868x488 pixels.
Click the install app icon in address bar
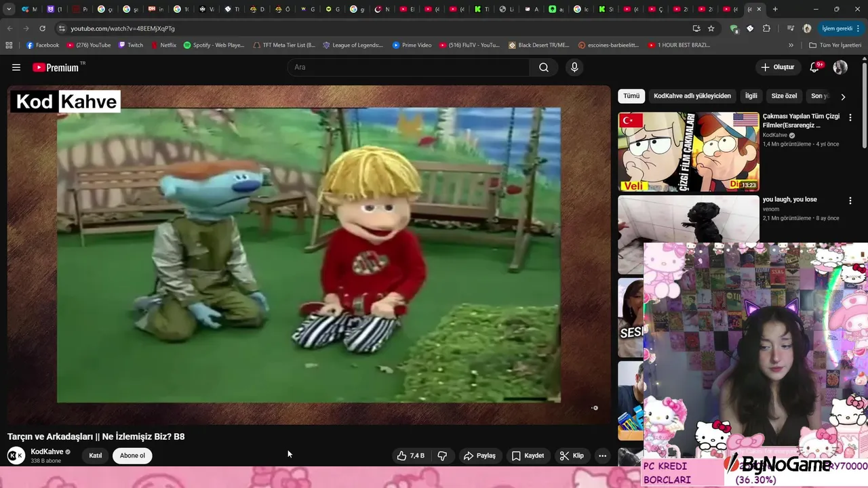(x=696, y=28)
